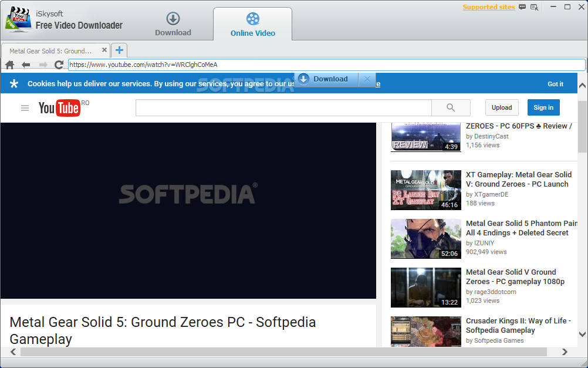
Task: Click the vertical scrollbar down arrow
Action: [582, 334]
